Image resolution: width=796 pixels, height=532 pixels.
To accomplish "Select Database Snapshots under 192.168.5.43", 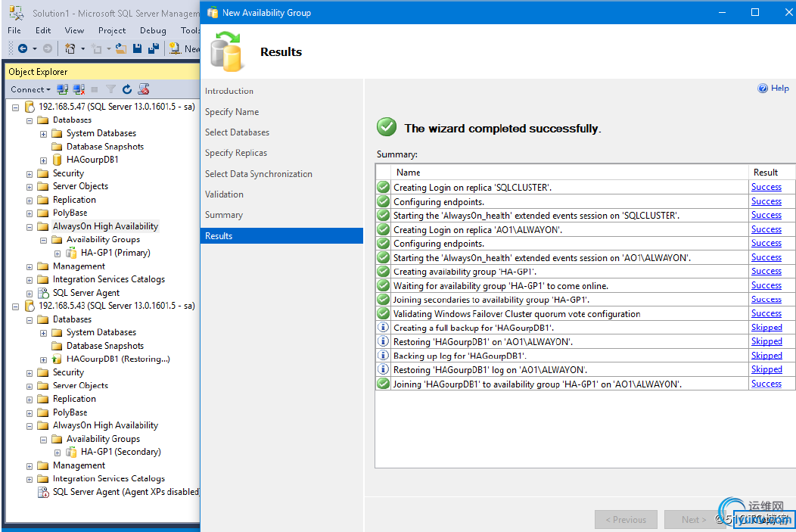I will (105, 346).
